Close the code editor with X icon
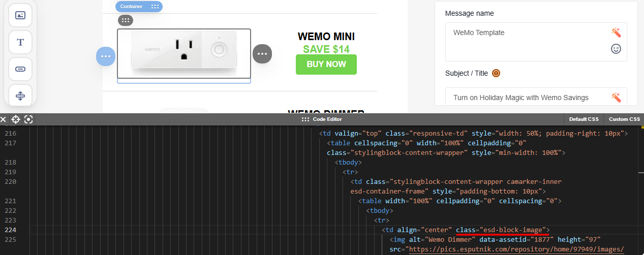Image resolution: width=644 pixels, height=255 pixels. click(3, 119)
